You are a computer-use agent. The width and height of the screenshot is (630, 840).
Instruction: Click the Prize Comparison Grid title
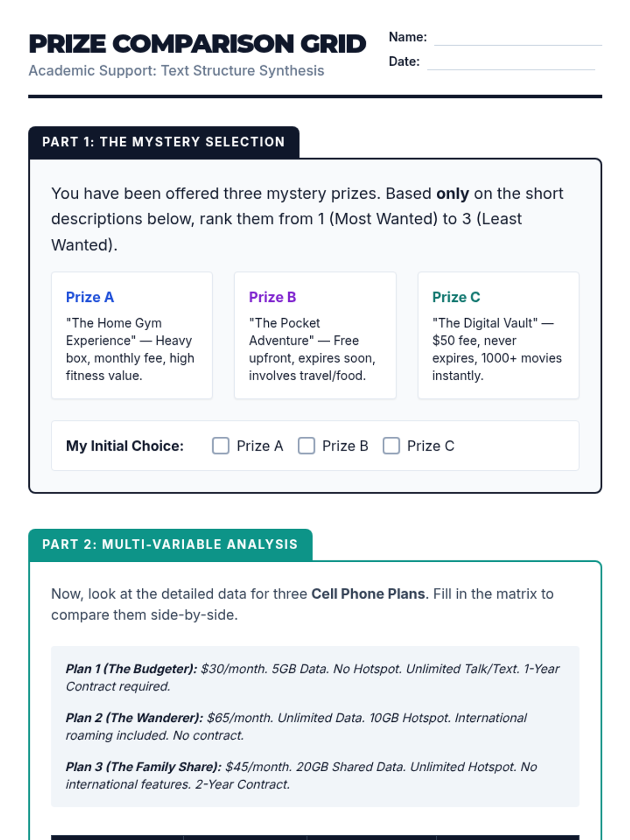tap(197, 44)
